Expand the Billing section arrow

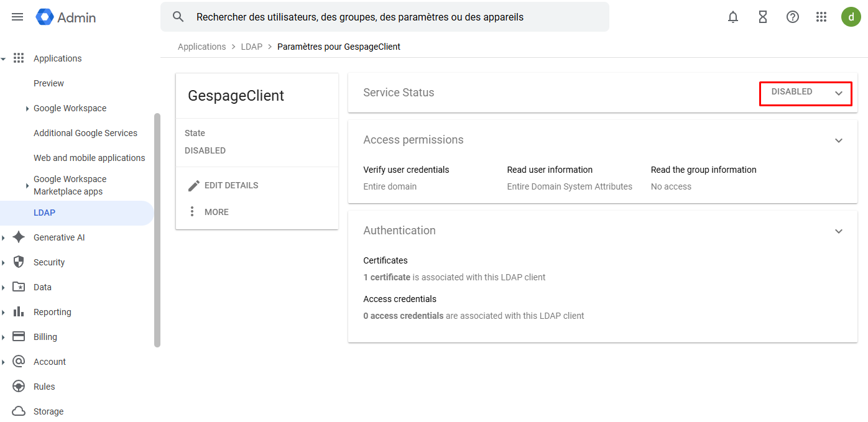[3, 337]
